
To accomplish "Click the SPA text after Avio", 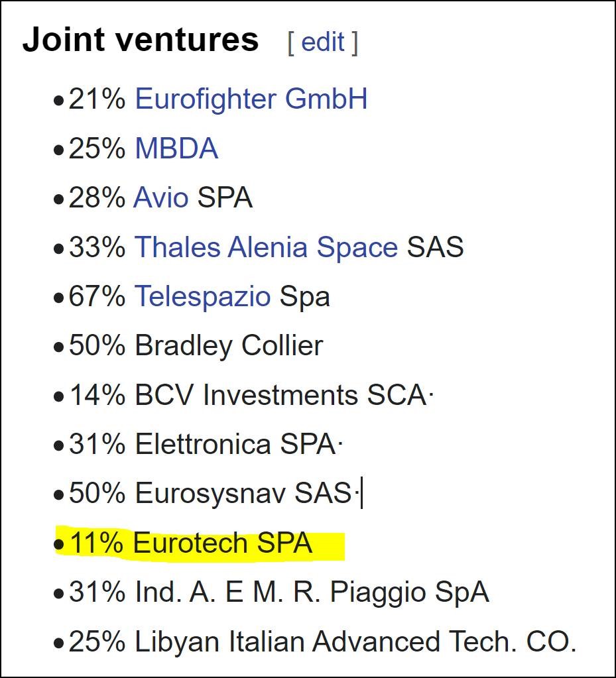I will pos(225,198).
